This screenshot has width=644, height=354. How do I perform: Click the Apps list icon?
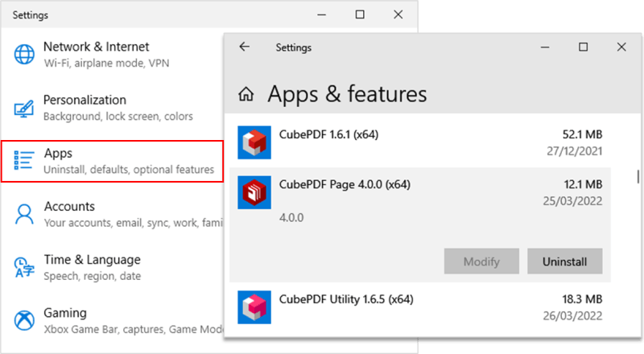pyautogui.click(x=24, y=161)
